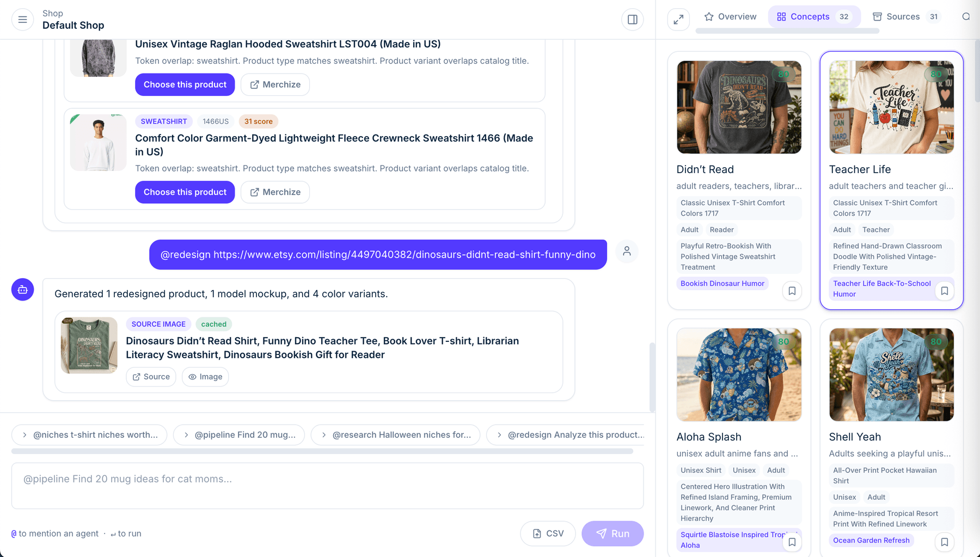Click the tabs horizontal scrollbar under Concepts

(x=787, y=32)
